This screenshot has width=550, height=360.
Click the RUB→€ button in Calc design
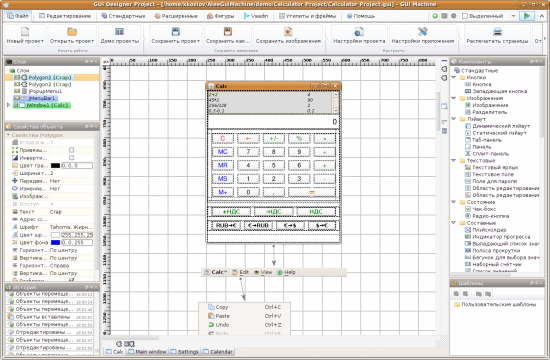(x=226, y=225)
